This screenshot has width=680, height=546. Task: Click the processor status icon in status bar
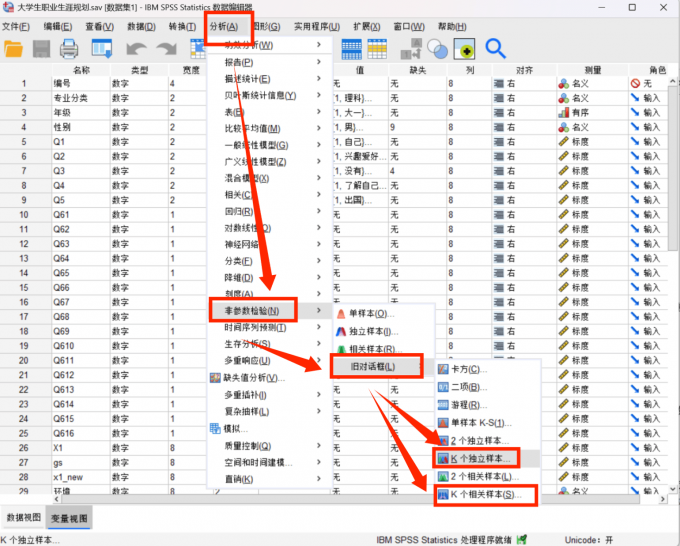pyautogui.click(x=522, y=539)
